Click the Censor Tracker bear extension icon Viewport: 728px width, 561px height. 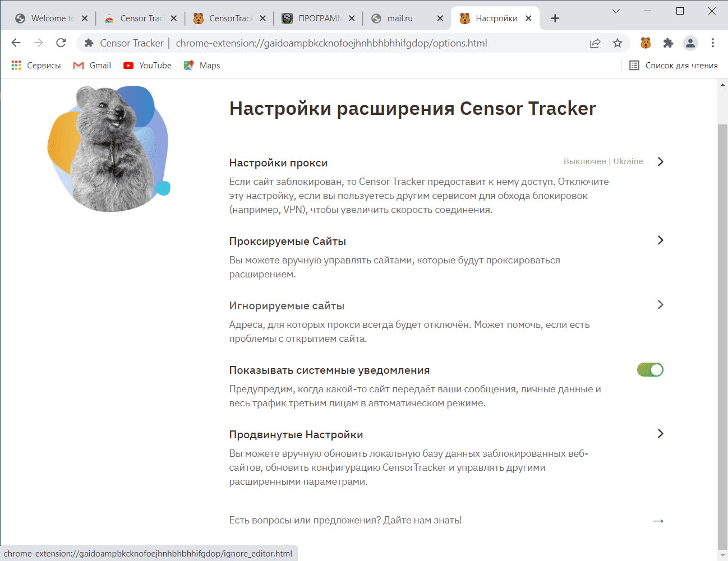pos(646,43)
